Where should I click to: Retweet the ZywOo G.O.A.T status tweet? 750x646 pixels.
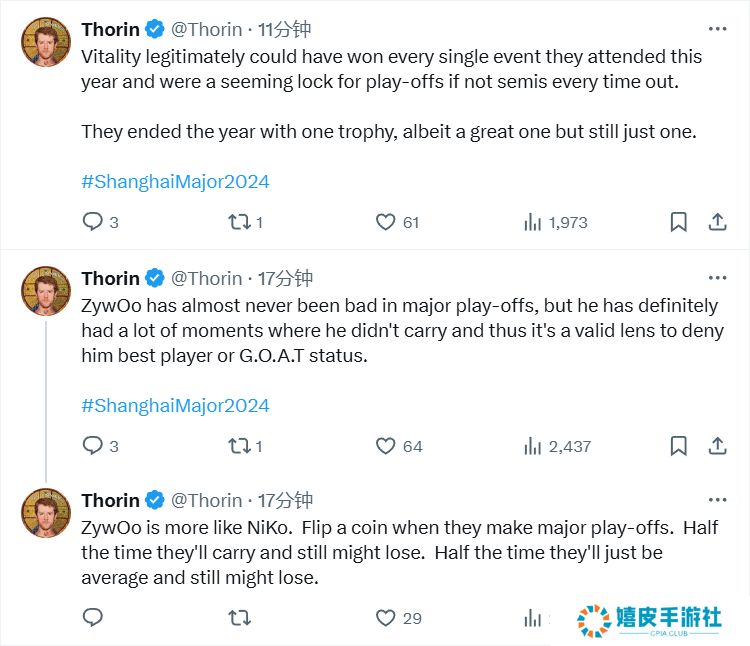[240, 446]
